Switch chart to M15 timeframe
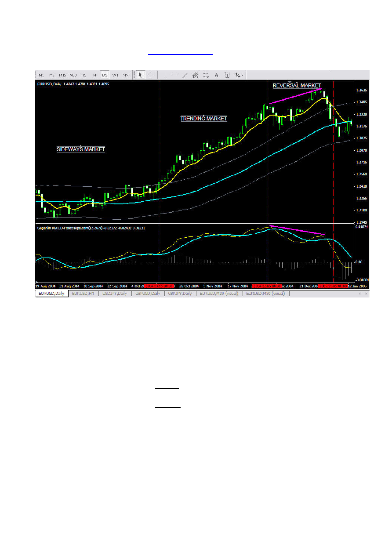 click(62, 75)
